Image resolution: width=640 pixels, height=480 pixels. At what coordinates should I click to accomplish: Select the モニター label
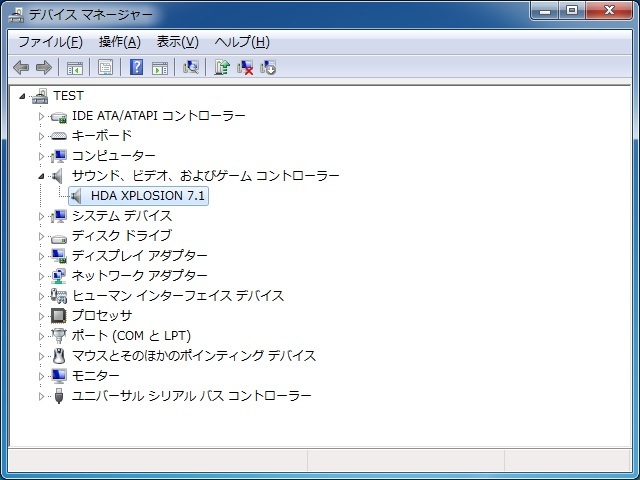coord(96,376)
